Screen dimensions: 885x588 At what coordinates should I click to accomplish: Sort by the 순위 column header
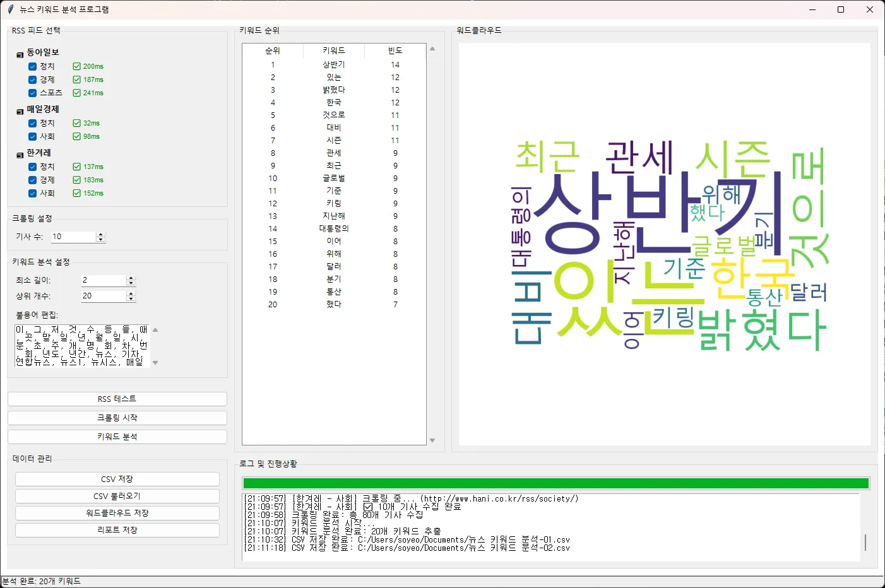(273, 50)
